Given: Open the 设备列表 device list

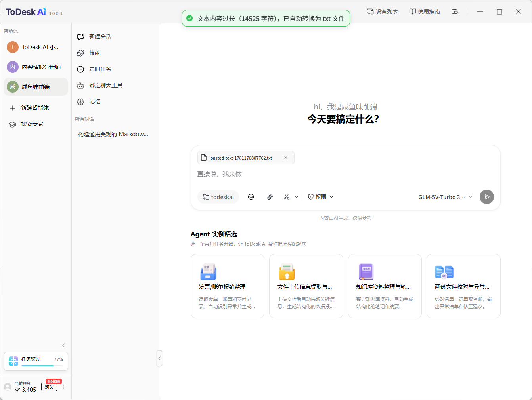Looking at the screenshot, I should click(383, 11).
